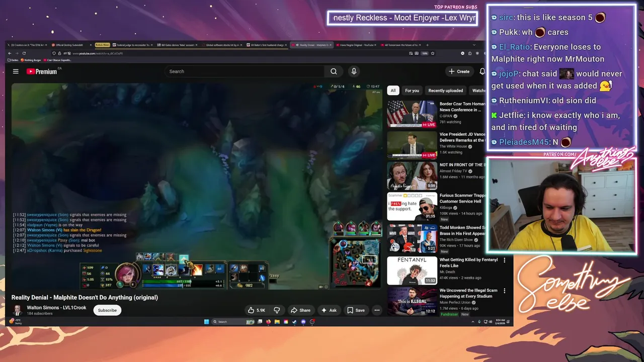Open a new browser tab plus button

tap(427, 45)
